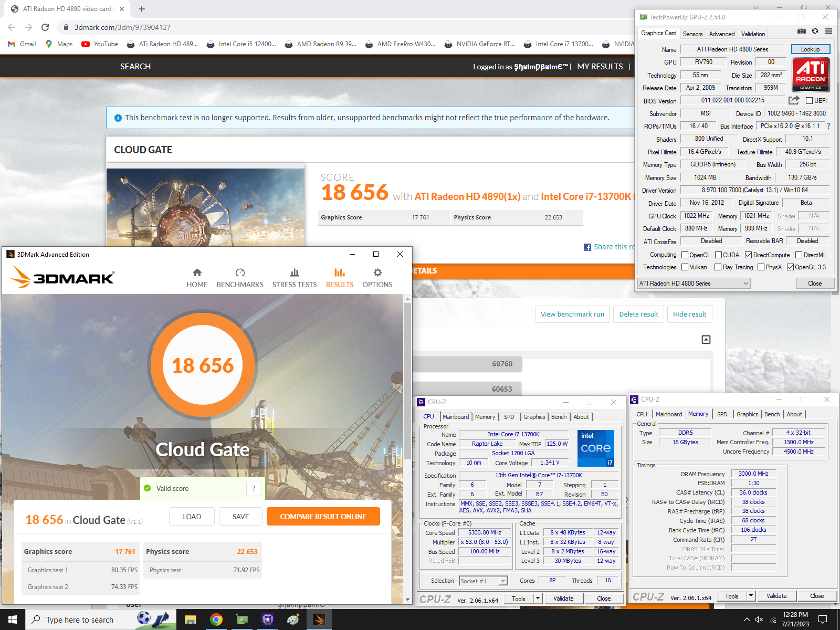The height and width of the screenshot is (630, 840).
Task: Click View benchmark run on the webpage
Action: point(572,314)
